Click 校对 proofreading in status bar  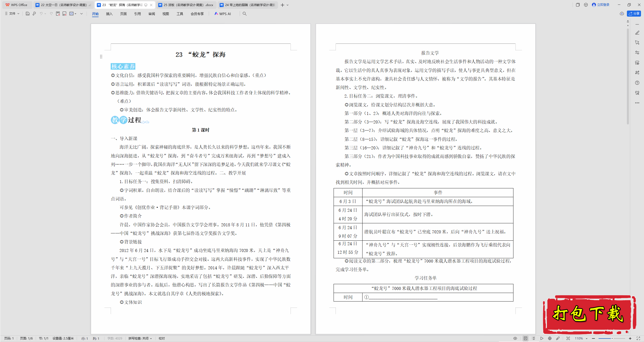(x=162, y=338)
